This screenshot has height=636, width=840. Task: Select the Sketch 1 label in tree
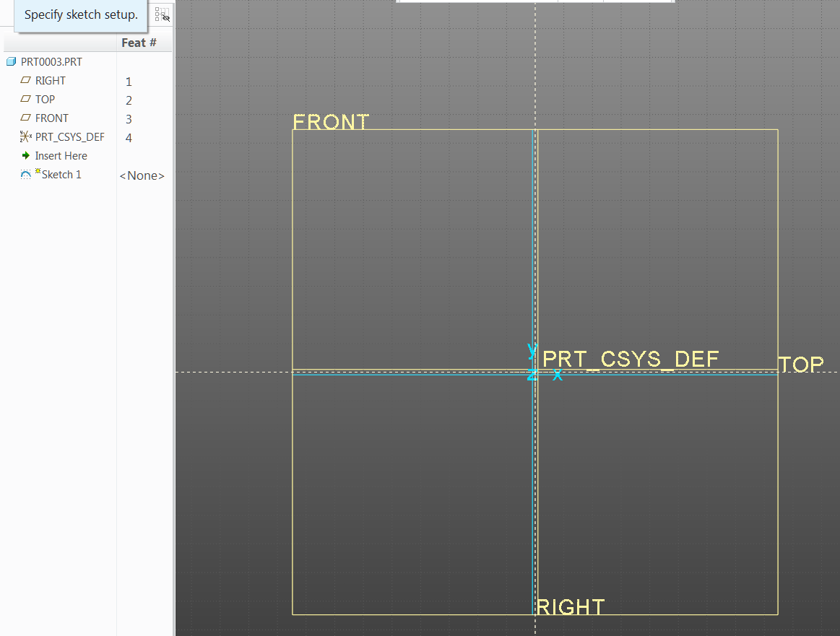click(61, 175)
